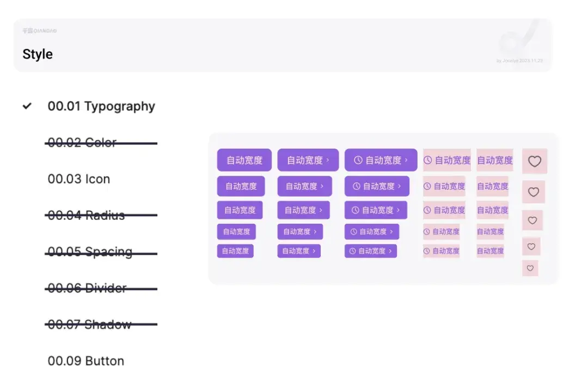Click the middle-sized heart icon button

click(x=532, y=220)
